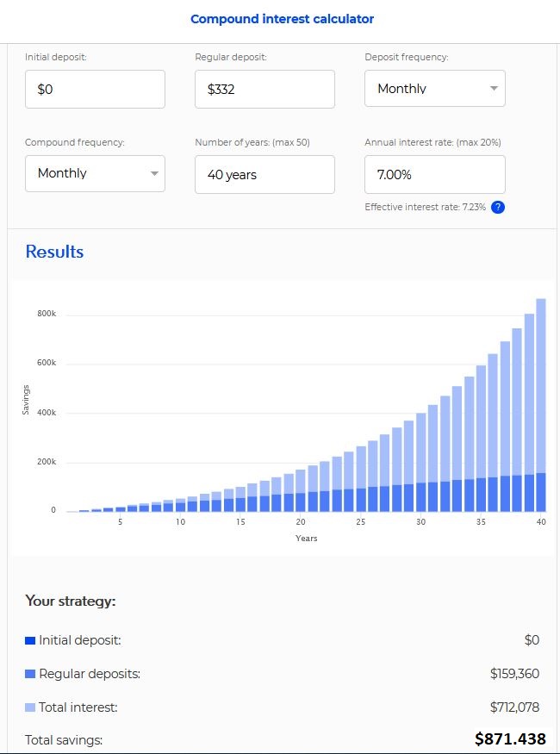This screenshot has width=560, height=754.
Task: Click the Regular deposits legend color square
Action: (30, 674)
